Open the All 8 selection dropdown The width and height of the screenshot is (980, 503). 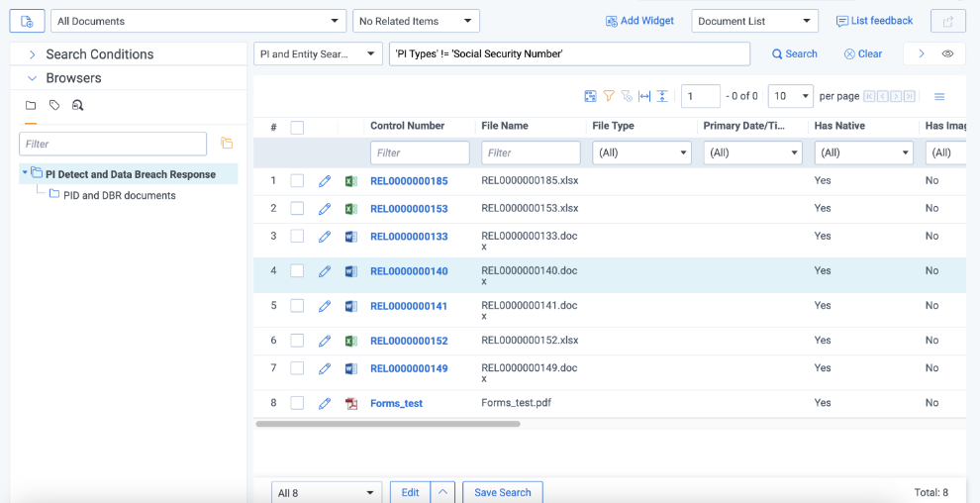pos(327,493)
